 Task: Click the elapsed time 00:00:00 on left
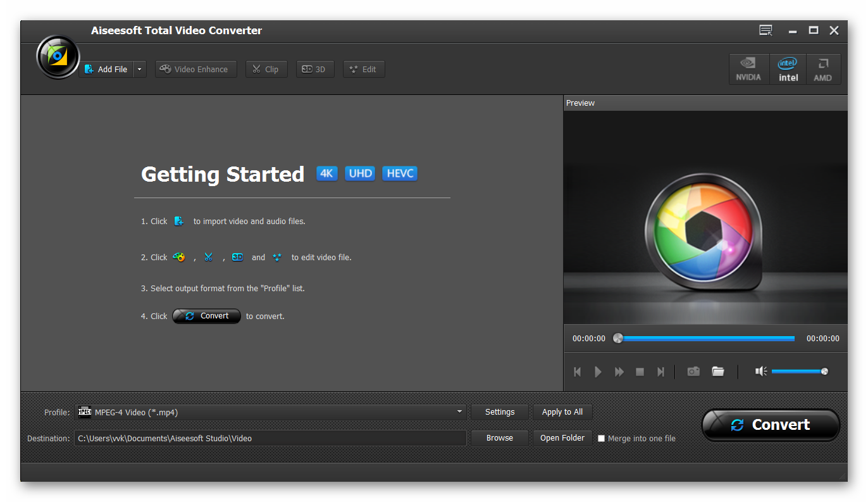click(589, 339)
